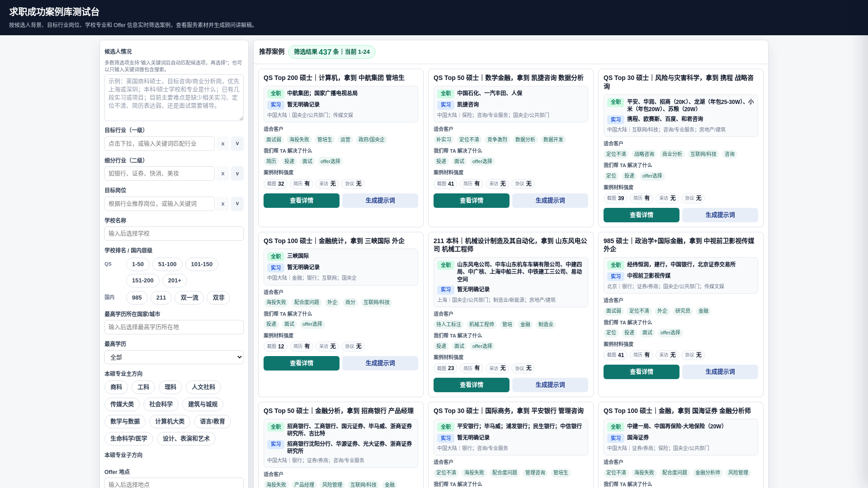Select the 数学与数据 major chip
Image resolution: width=868 pixels, height=488 pixels.
(x=125, y=422)
